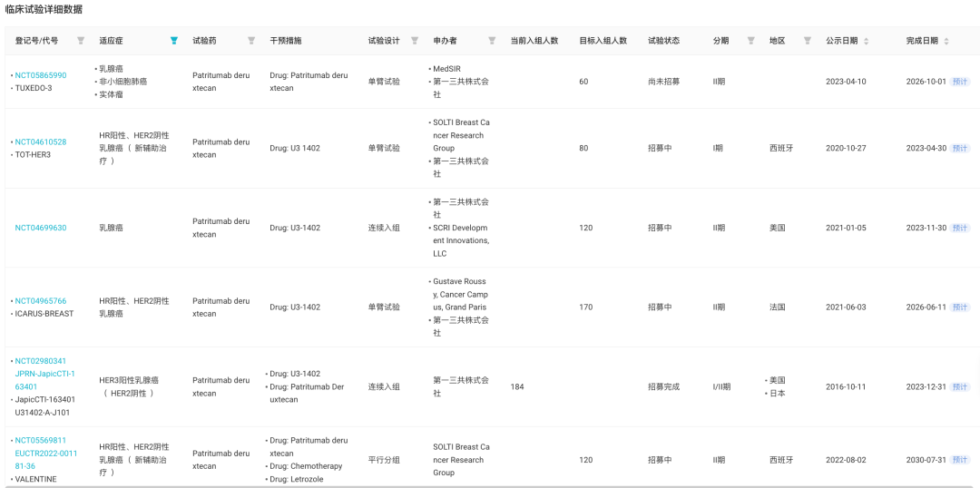980x488 pixels.
Task: Sort by 公示日期 using sort arrows
Action: pyautogui.click(x=866, y=41)
